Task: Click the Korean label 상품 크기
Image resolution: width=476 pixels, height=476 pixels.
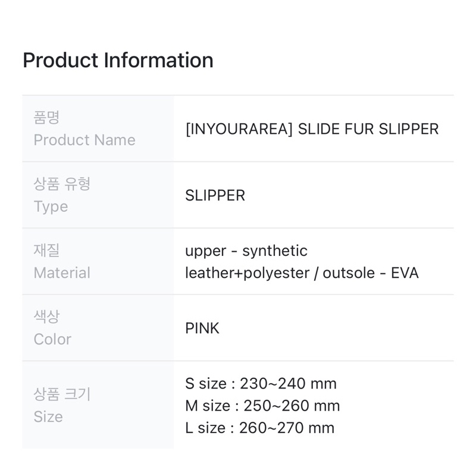Action: [62, 394]
